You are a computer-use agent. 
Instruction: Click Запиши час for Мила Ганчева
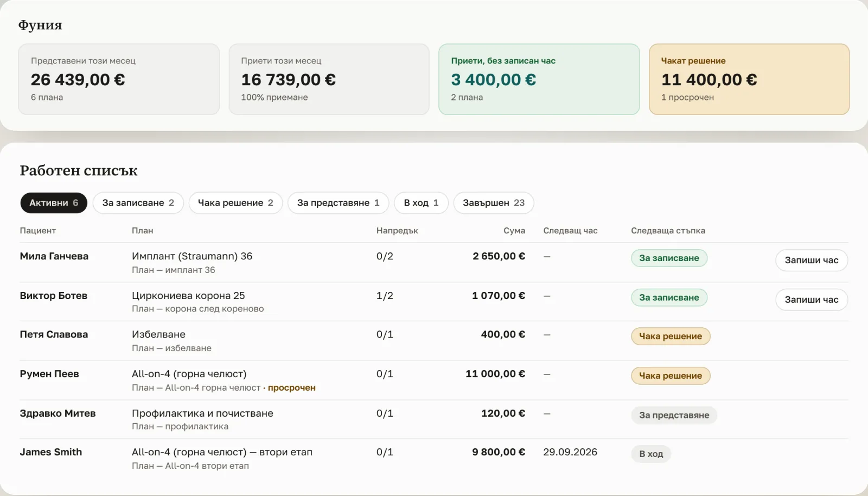(812, 260)
